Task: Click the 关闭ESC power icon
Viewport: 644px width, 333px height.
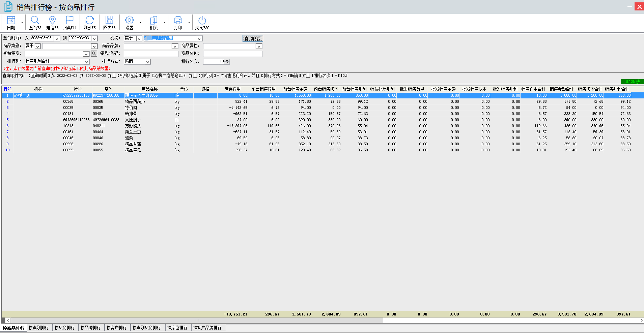Action: tap(202, 23)
